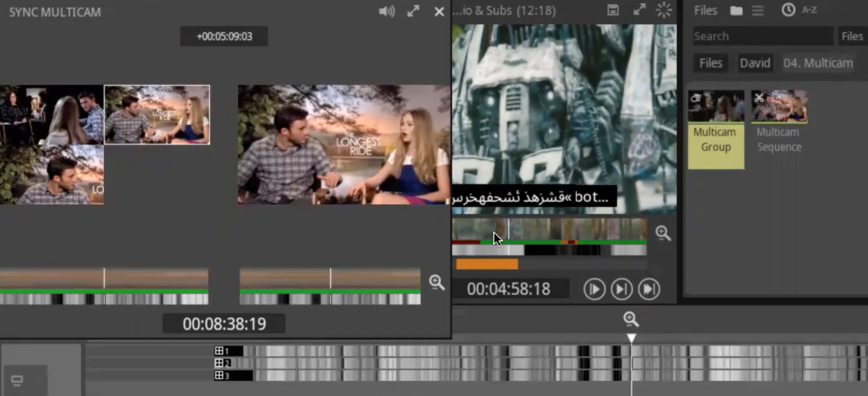The height and width of the screenshot is (396, 868).
Task: Open the Multicam Sequence item
Action: coord(779,106)
